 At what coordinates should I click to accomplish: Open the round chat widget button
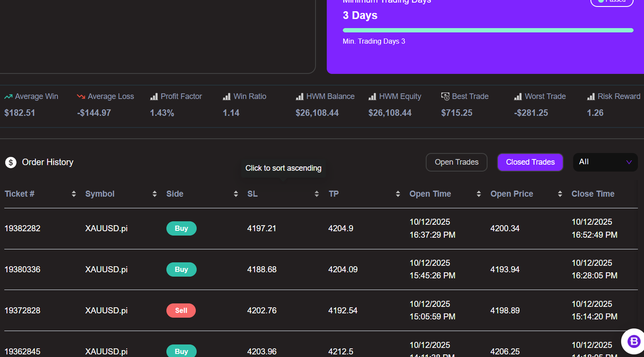pyautogui.click(x=633, y=341)
